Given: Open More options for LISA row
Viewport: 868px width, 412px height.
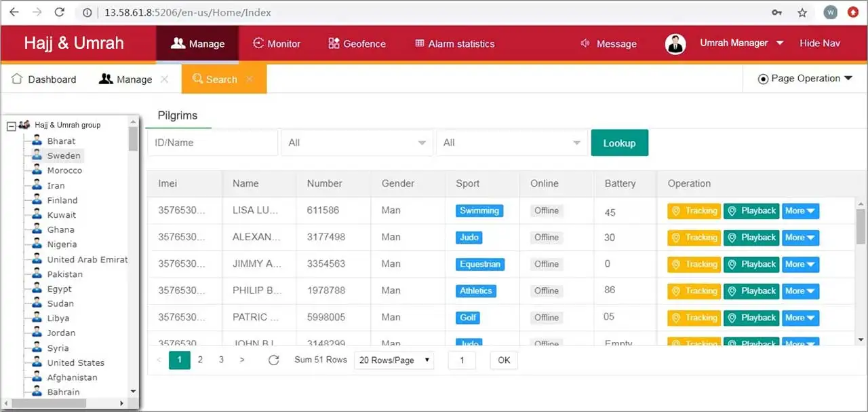Looking at the screenshot, I should pyautogui.click(x=800, y=211).
